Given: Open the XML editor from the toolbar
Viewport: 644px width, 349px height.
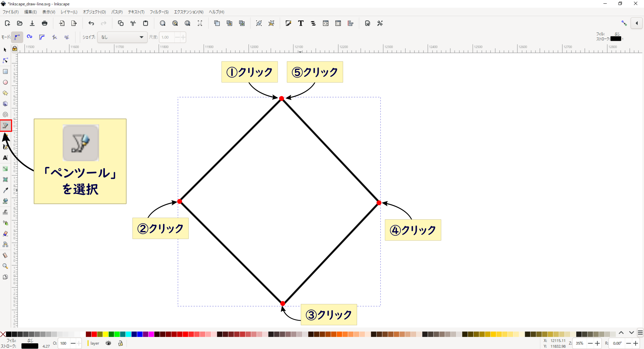Looking at the screenshot, I should point(325,23).
